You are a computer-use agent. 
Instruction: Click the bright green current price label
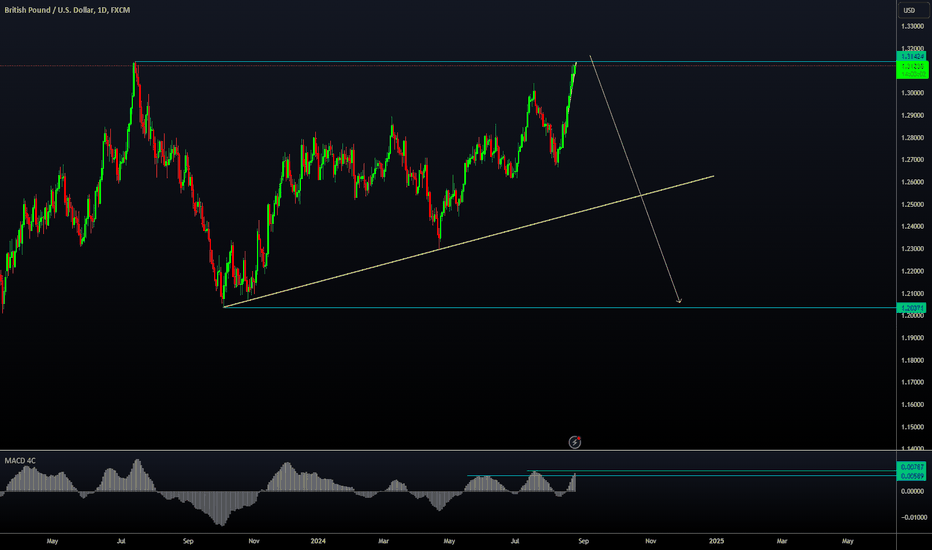tap(912, 70)
